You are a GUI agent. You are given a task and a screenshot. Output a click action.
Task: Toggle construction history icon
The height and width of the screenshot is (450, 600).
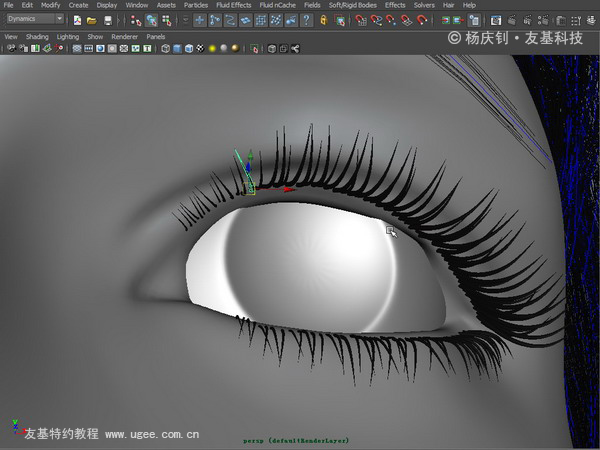click(x=474, y=20)
